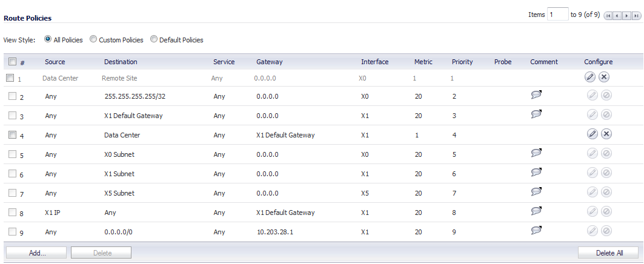Check the select-all checkbox in header

(12, 61)
